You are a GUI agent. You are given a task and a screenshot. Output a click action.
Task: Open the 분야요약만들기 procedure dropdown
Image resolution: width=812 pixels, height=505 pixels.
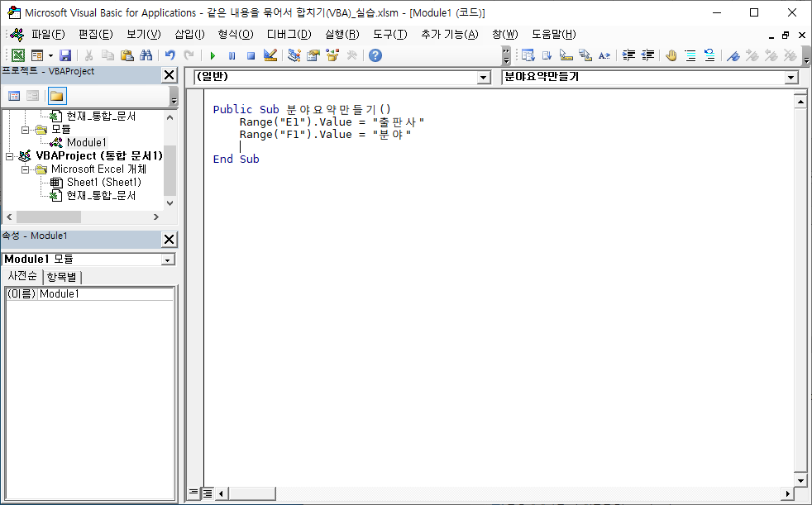click(791, 77)
